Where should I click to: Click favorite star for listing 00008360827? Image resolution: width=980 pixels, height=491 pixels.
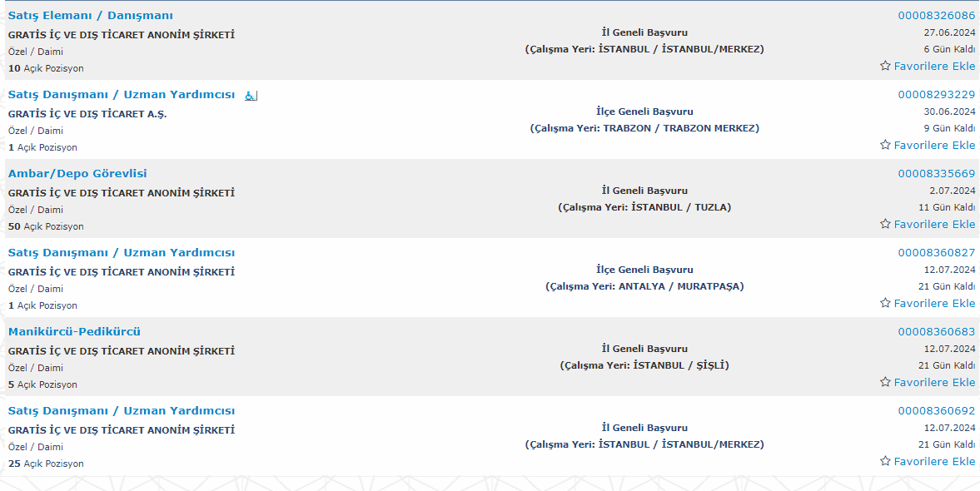[885, 303]
